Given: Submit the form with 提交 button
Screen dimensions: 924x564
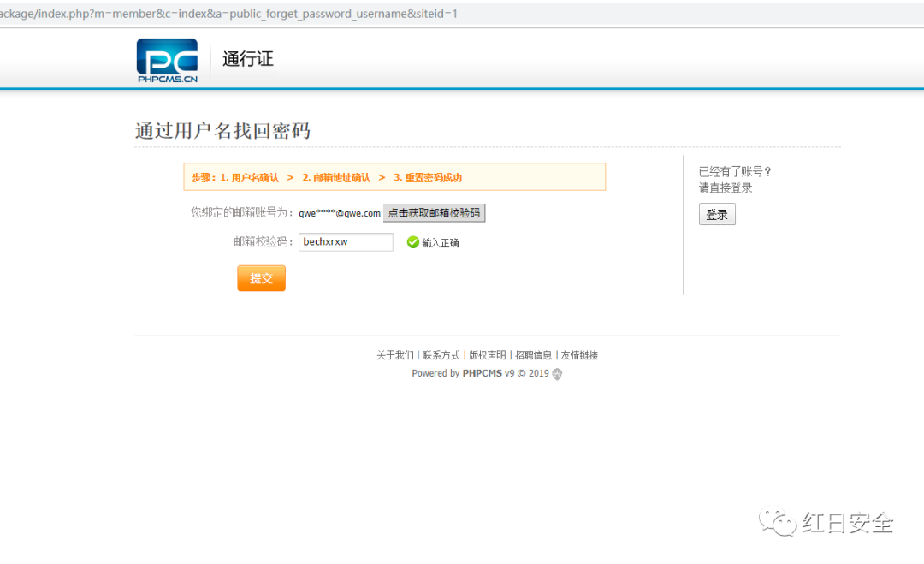Looking at the screenshot, I should pyautogui.click(x=261, y=278).
